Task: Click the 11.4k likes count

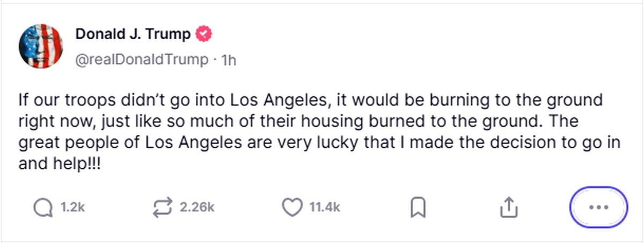Action: pos(324,208)
